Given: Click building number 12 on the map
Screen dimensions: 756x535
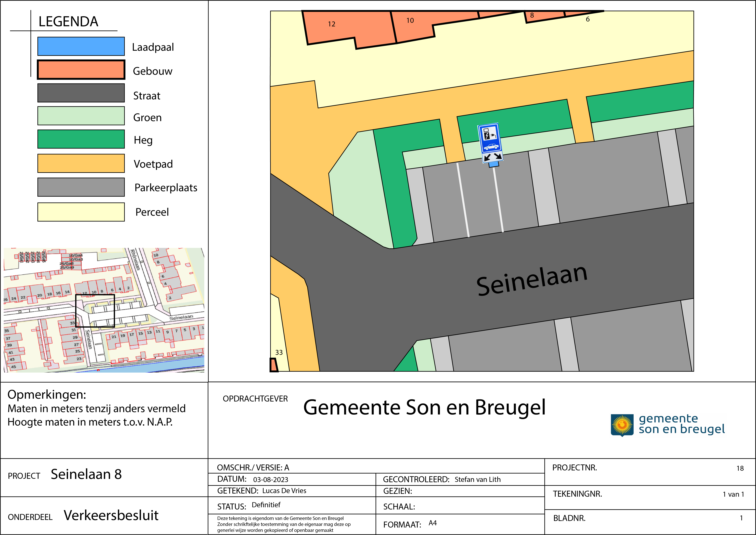Looking at the screenshot, I should [x=331, y=24].
